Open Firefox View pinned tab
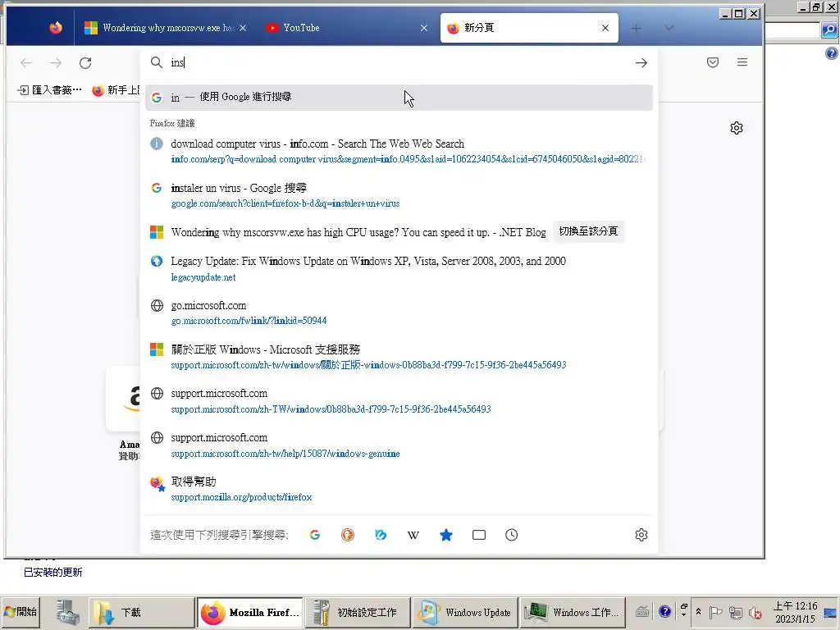This screenshot has width=840, height=630. (x=55, y=28)
